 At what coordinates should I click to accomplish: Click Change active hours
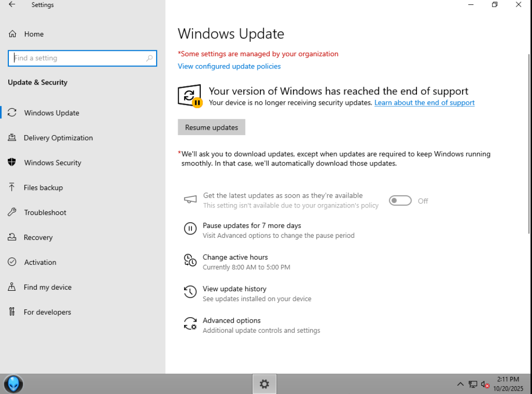coord(235,257)
